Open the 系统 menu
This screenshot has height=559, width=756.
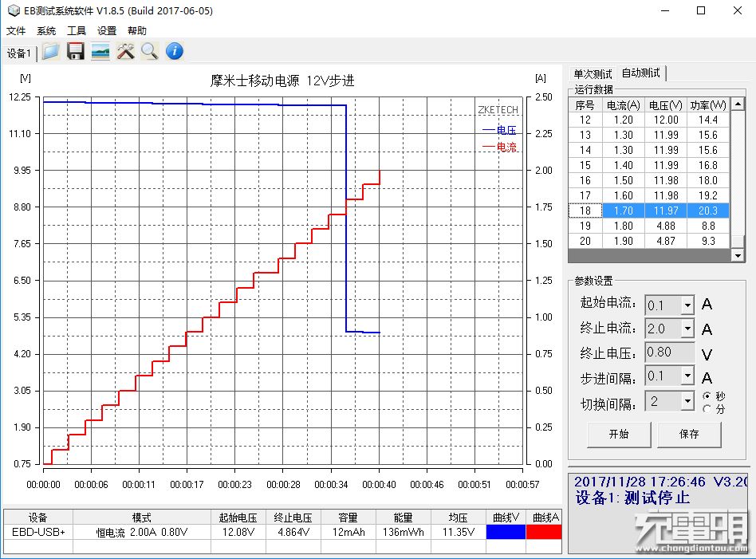click(46, 31)
